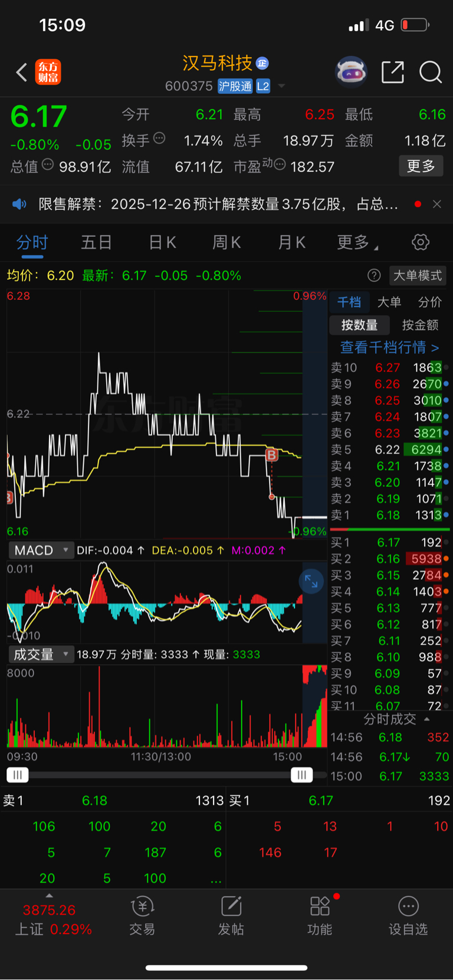
Task: Collapse the 分时成交 section arrow
Action: [x=426, y=719]
